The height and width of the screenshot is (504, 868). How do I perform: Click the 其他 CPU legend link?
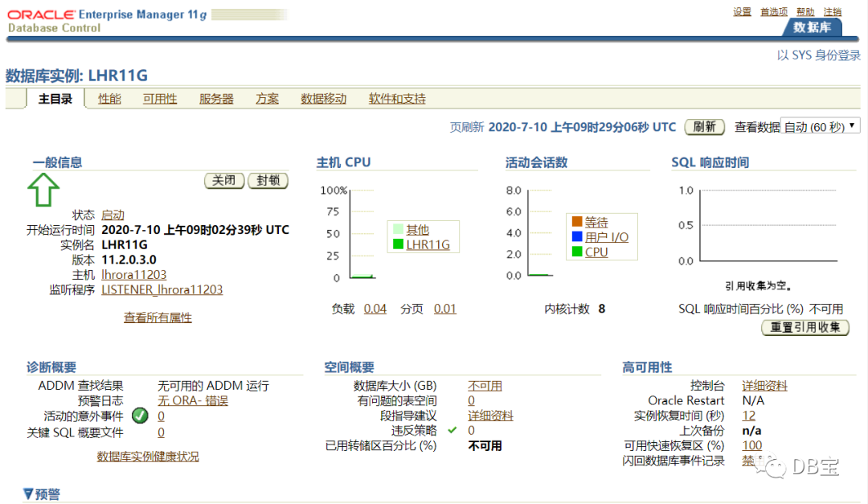point(417,229)
